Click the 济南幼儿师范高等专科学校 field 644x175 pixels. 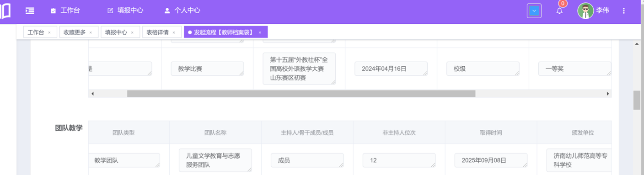579,160
